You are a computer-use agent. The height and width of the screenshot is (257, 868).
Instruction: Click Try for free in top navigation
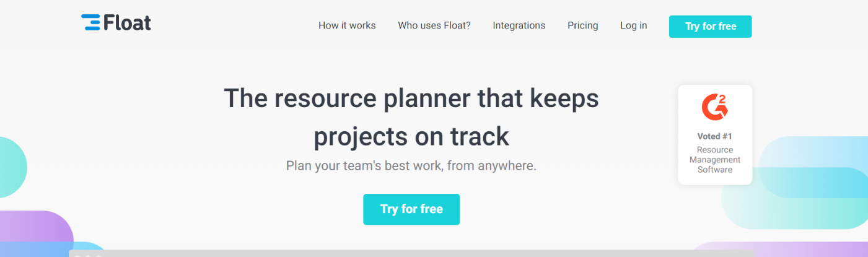[711, 27]
